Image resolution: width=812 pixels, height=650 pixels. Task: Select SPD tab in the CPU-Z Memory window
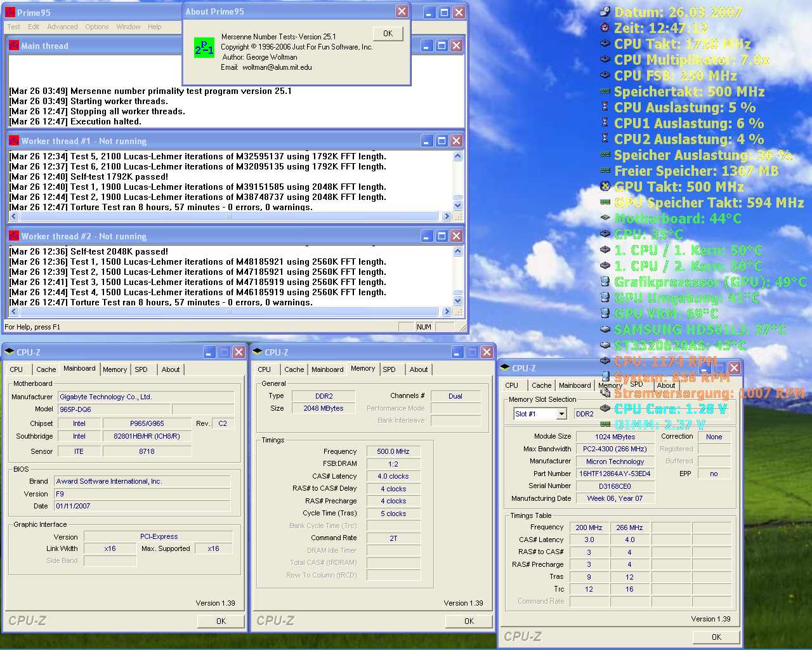pyautogui.click(x=390, y=369)
